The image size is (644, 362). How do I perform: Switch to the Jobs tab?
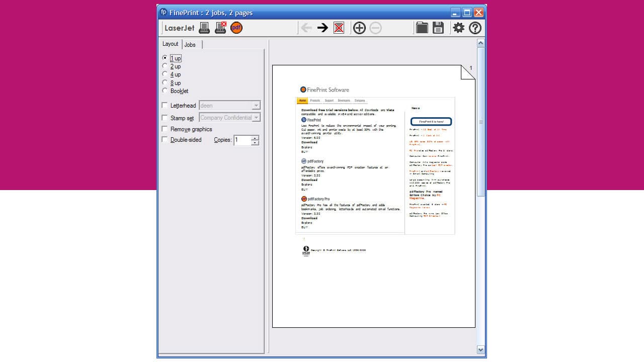point(191,44)
